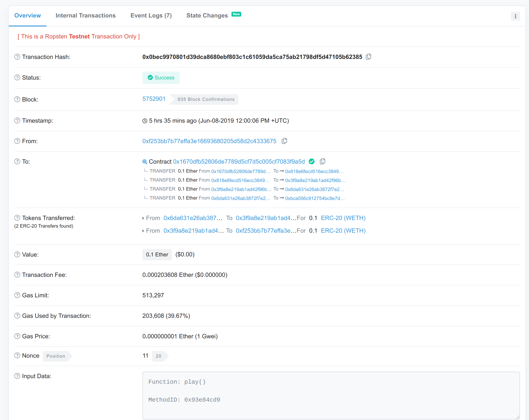Copy the From address

284,141
